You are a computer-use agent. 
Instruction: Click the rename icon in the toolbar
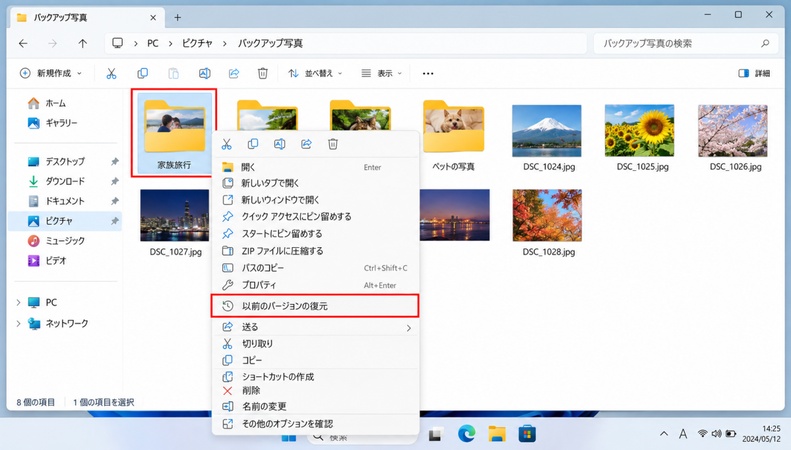pos(204,74)
